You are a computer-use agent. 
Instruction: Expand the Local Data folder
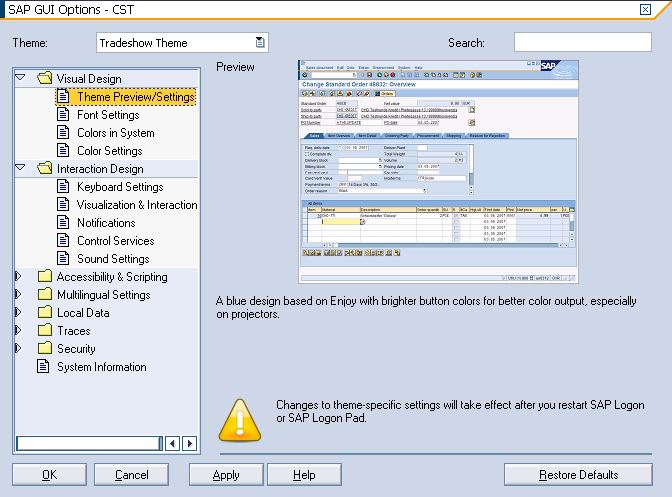18,312
